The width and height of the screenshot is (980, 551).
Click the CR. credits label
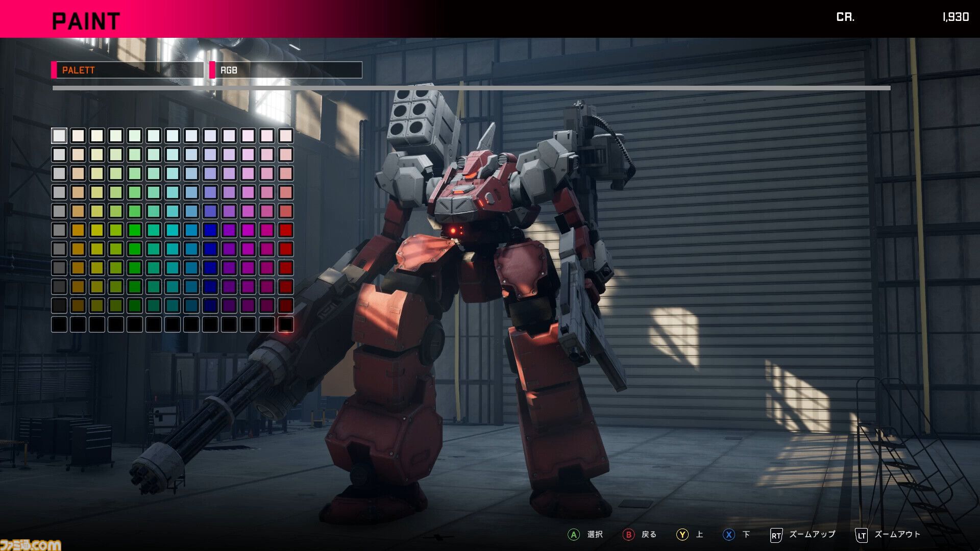[845, 17]
